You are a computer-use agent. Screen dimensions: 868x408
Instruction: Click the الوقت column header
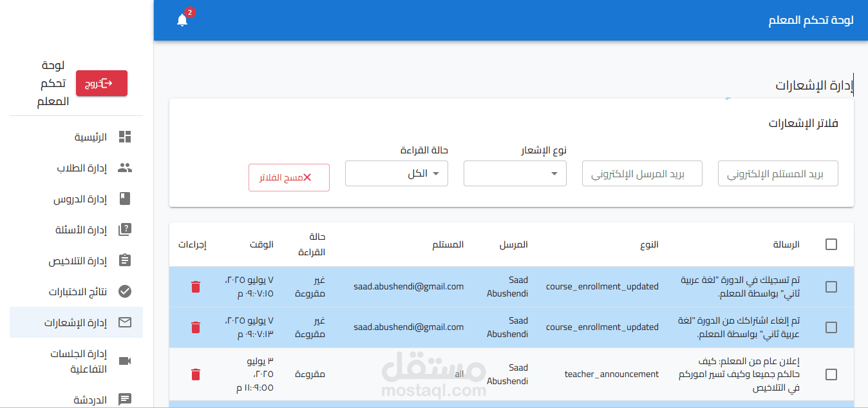click(x=261, y=244)
